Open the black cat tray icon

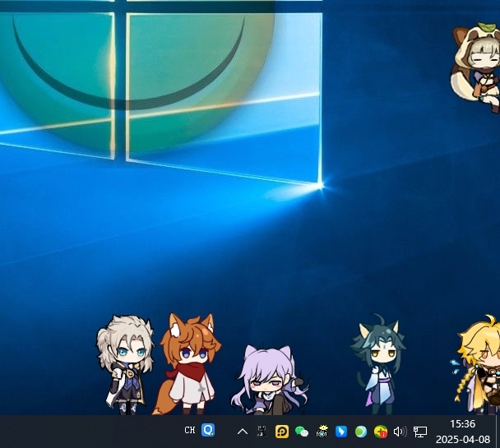pos(262,432)
